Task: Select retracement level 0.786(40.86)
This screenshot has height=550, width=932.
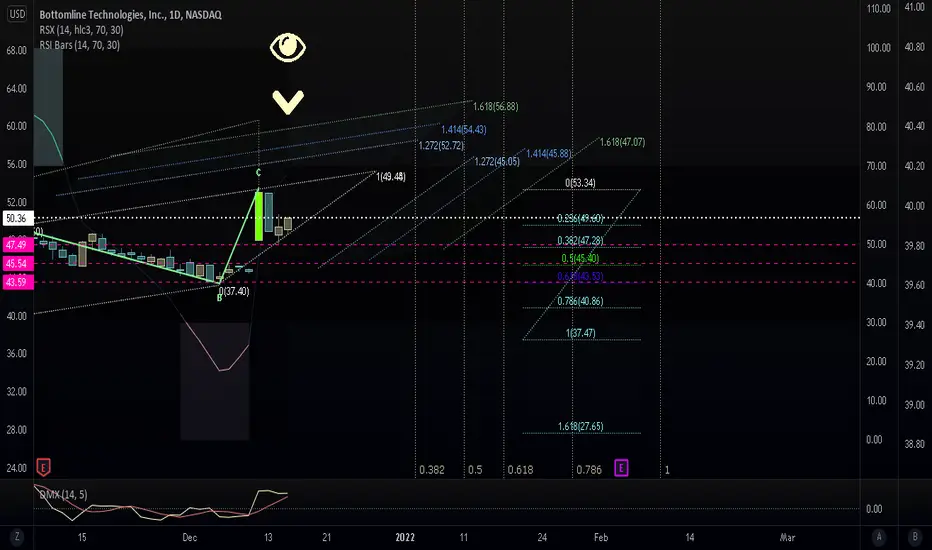Action: pos(580,301)
